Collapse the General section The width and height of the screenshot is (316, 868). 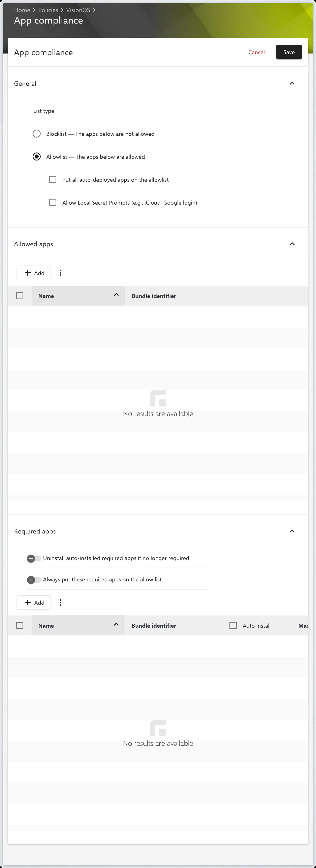[x=292, y=83]
